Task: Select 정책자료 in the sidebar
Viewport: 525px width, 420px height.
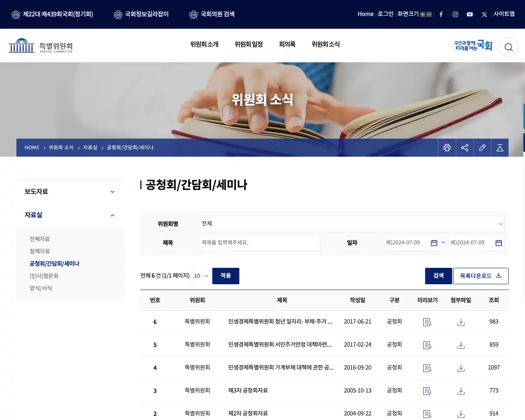Action: click(40, 251)
